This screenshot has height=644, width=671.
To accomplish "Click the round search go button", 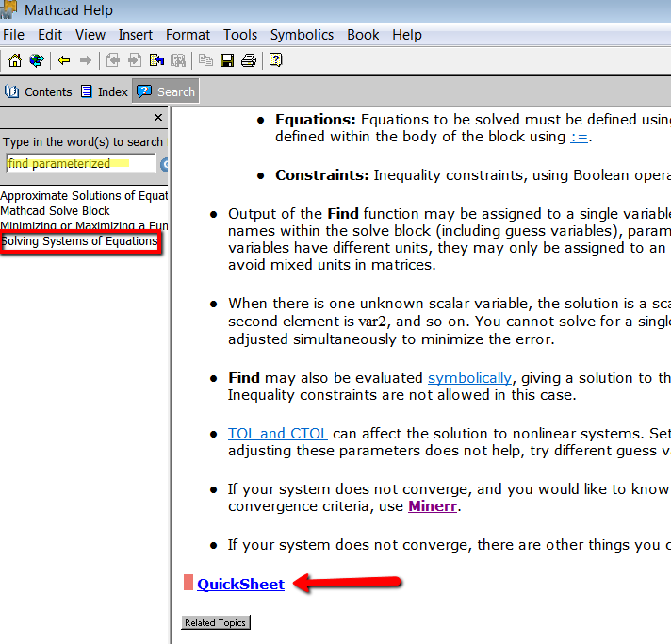I will click(164, 164).
